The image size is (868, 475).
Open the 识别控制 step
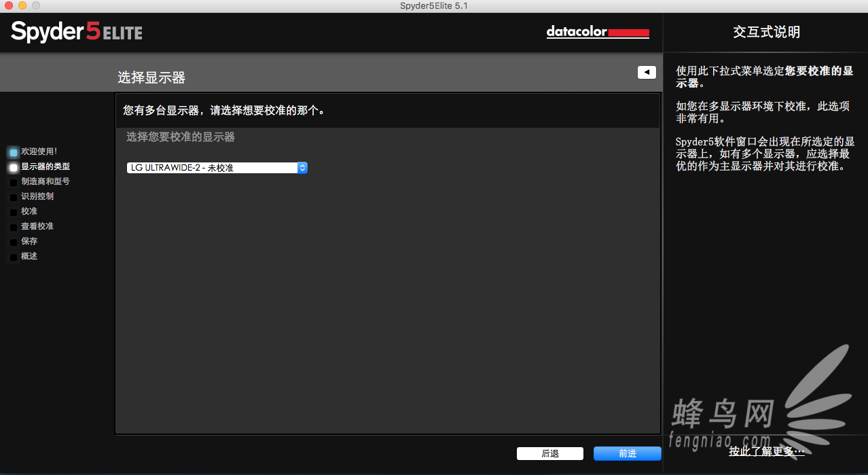coord(37,196)
